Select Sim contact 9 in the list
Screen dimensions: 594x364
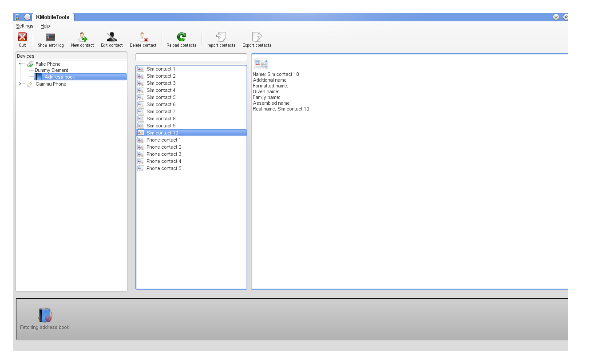(191, 126)
